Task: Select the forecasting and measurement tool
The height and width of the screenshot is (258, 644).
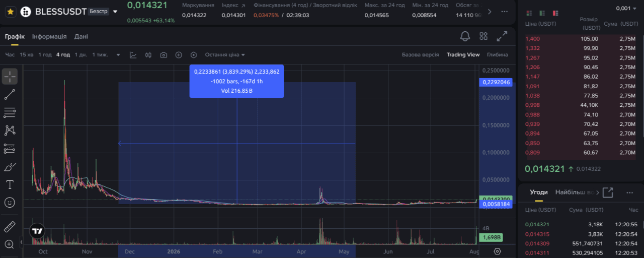Action: click(x=10, y=148)
